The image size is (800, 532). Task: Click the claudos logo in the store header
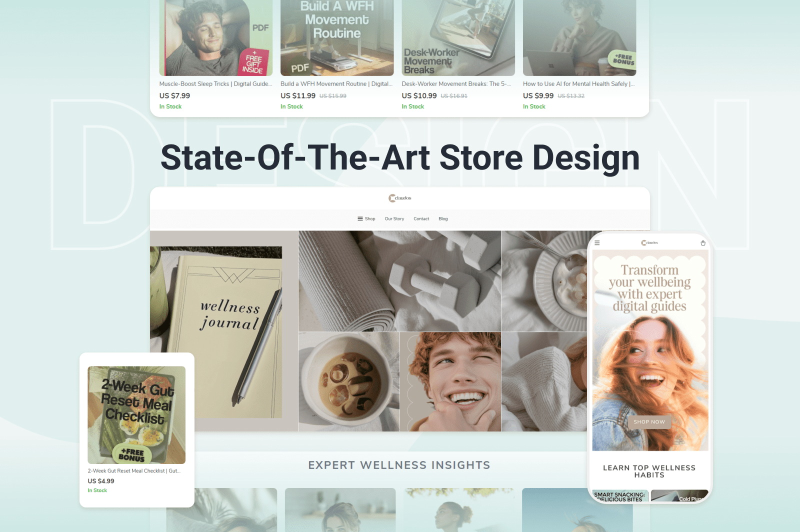(x=400, y=198)
